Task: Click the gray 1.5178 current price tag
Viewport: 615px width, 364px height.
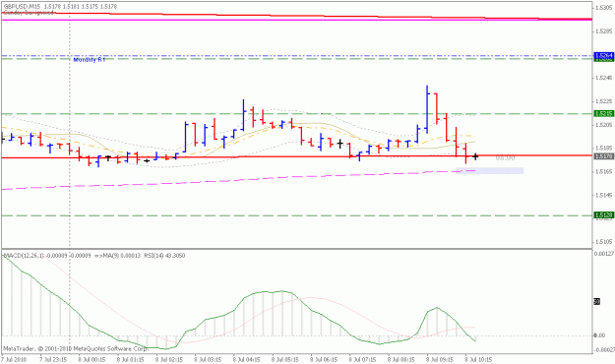Action: tap(604, 156)
